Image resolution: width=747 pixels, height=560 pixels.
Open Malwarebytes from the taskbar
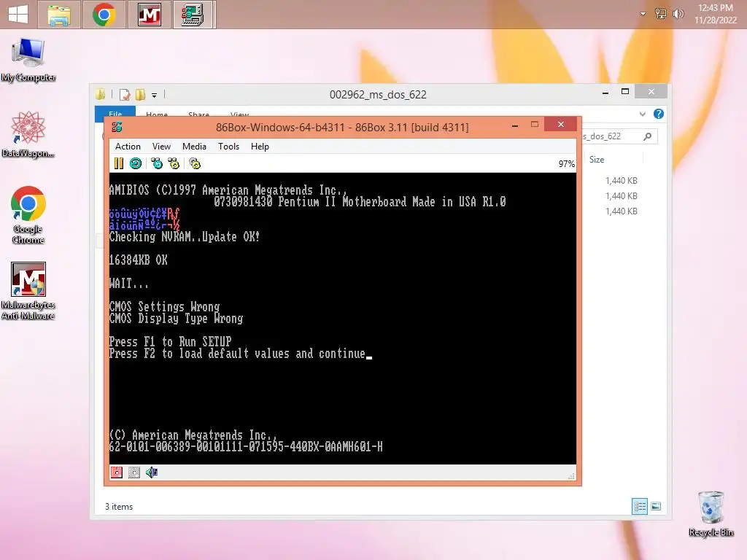pos(149,15)
